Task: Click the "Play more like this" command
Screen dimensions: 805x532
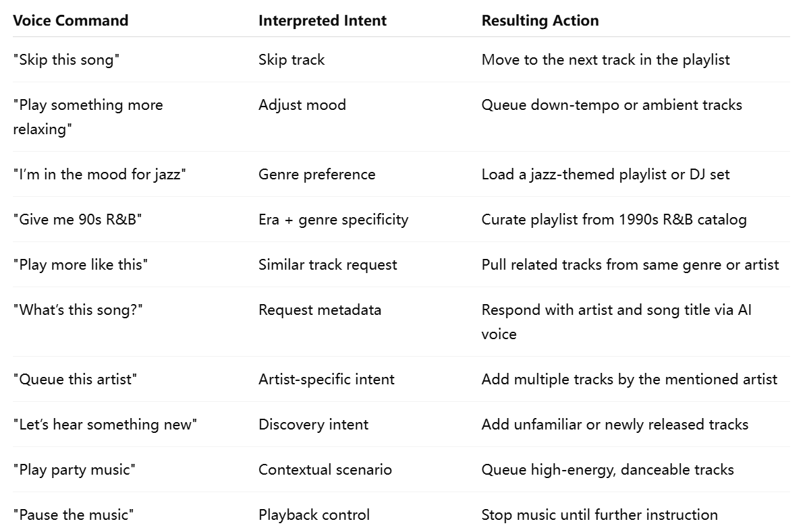Action: point(80,265)
